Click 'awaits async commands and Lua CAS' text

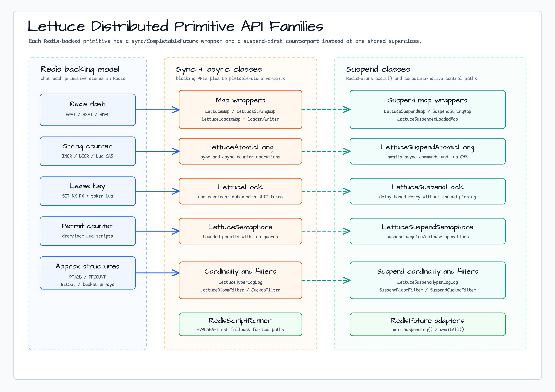pyautogui.click(x=427, y=157)
